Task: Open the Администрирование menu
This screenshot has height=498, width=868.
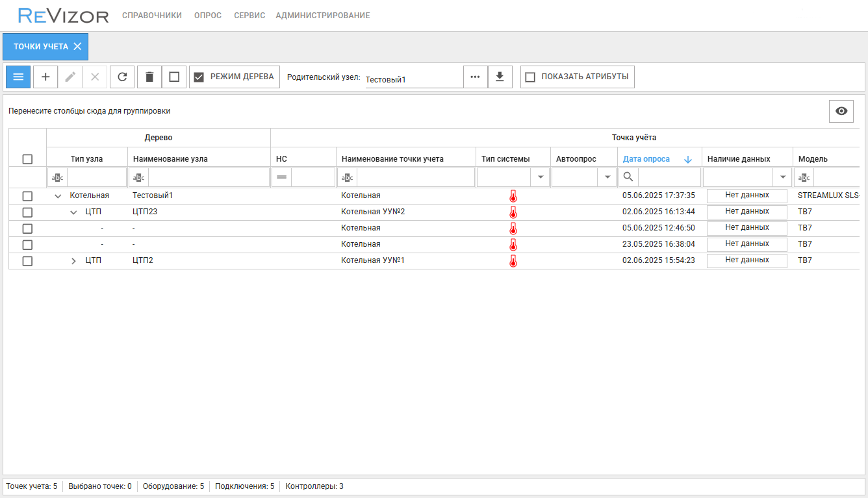Action: click(x=322, y=16)
